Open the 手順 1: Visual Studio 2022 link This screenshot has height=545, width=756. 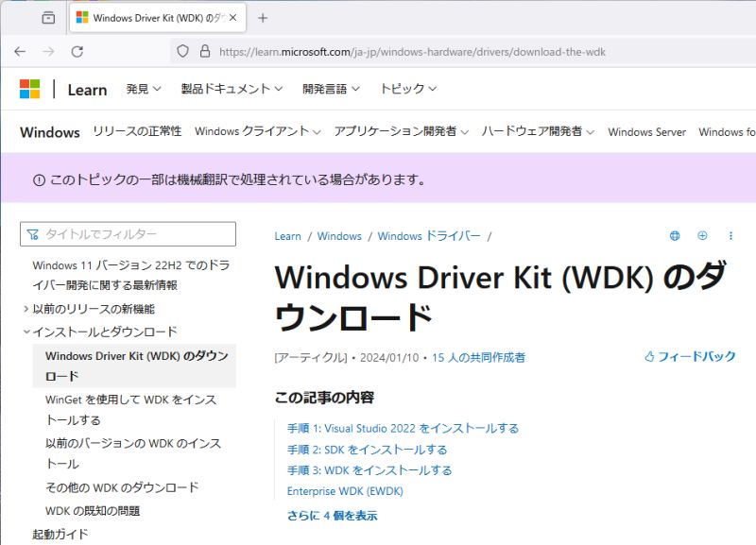(403, 427)
